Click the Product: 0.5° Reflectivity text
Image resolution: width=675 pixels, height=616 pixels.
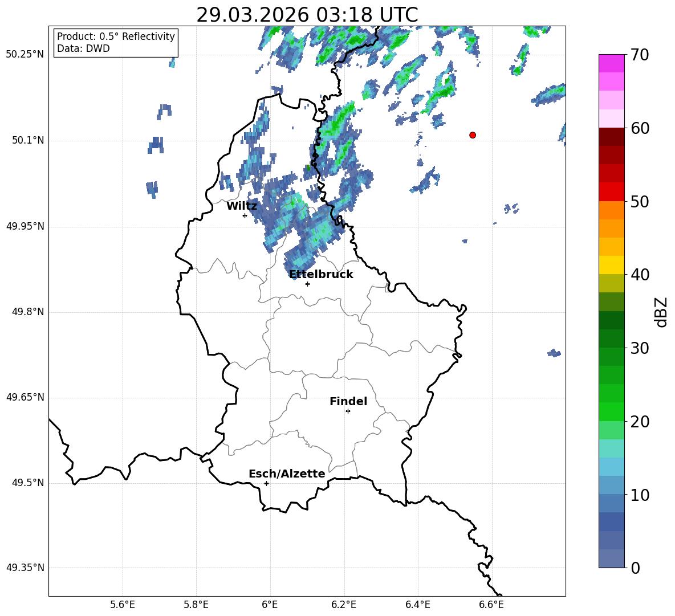pyautogui.click(x=116, y=36)
